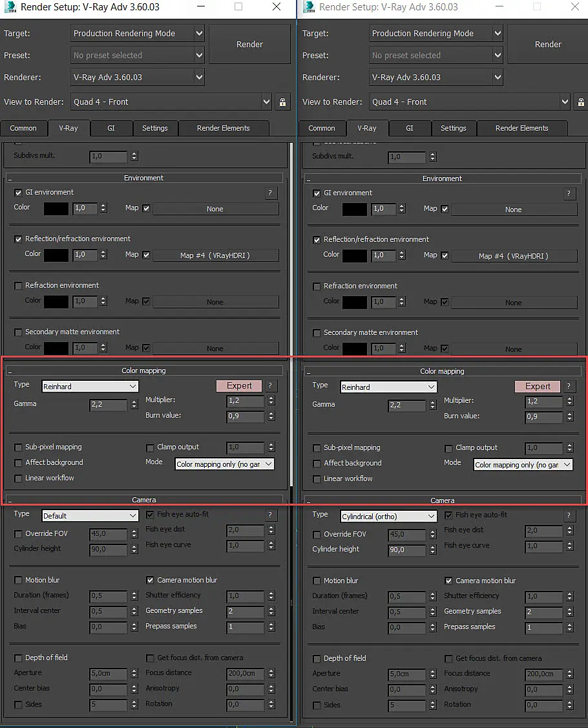
Task: Switch to Settings tab in left window
Action: [155, 128]
